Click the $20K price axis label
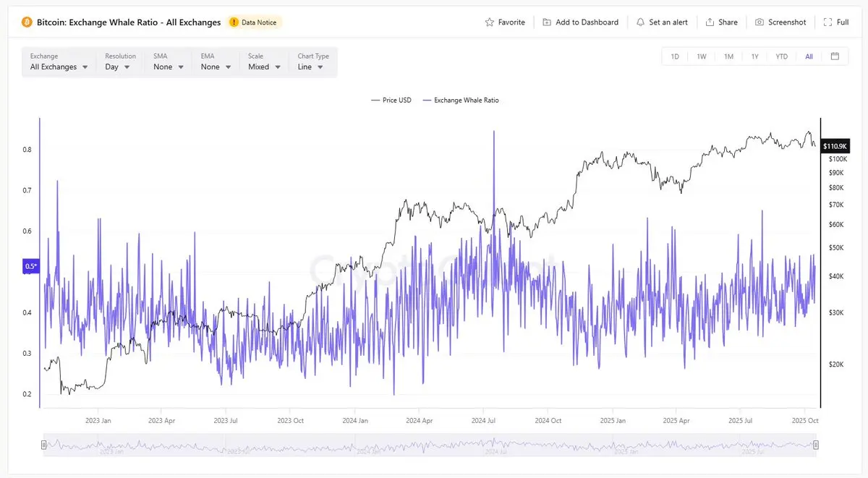This screenshot has height=478, width=868. [836, 364]
